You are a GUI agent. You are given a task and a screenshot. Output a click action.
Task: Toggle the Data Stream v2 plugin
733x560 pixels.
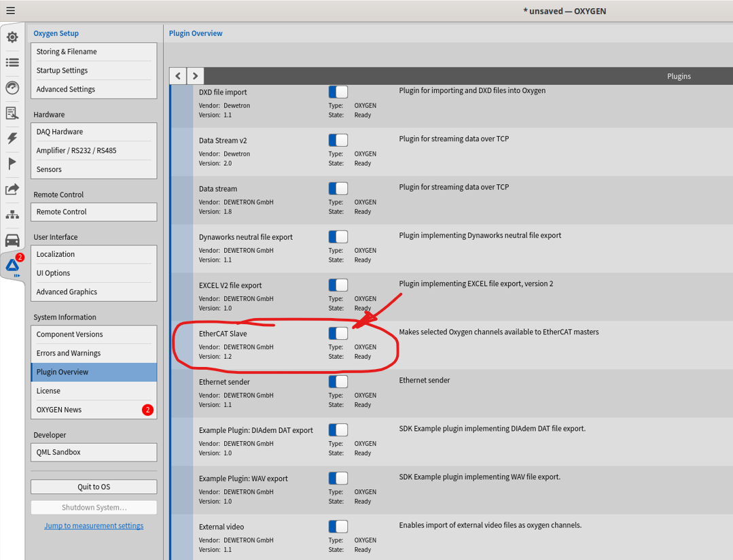point(338,140)
